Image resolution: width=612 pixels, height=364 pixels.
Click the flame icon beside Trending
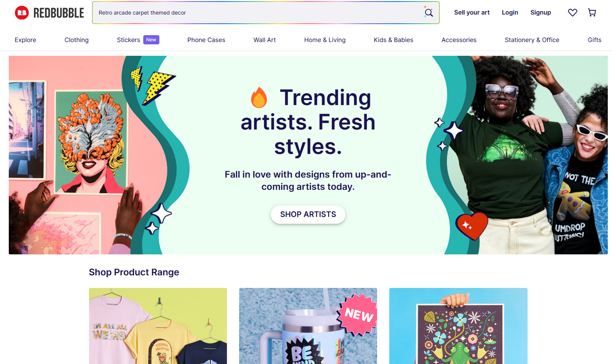(259, 97)
